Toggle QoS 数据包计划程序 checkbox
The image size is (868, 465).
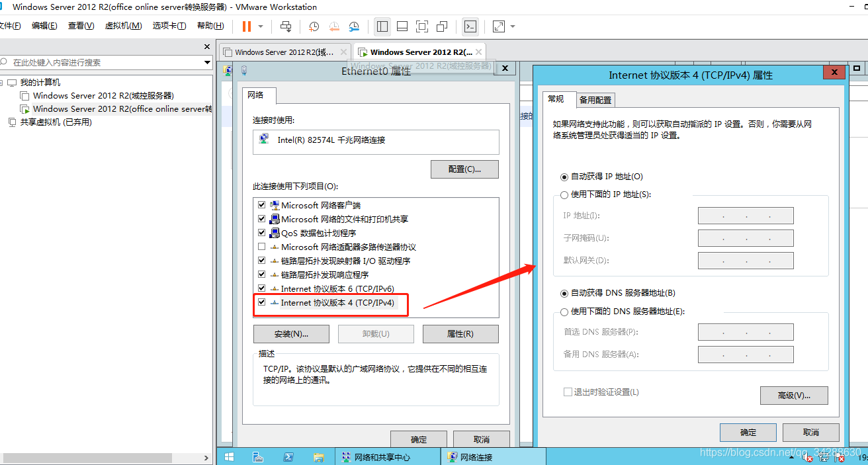click(261, 233)
